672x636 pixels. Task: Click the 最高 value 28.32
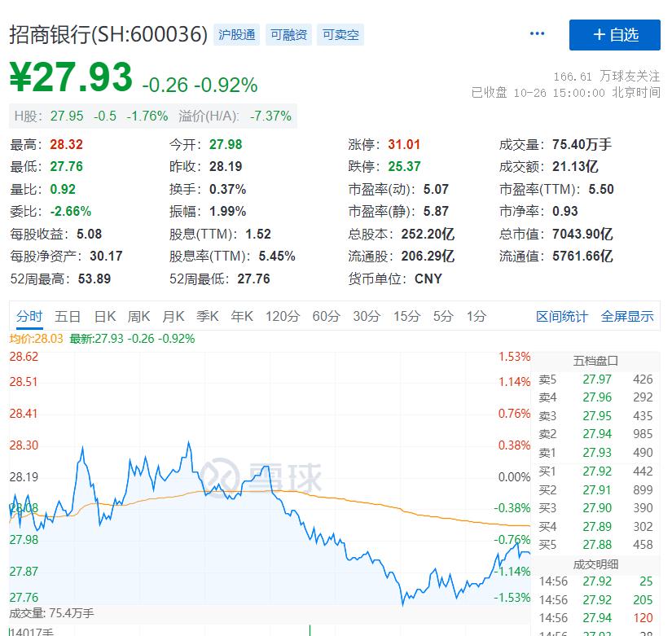tap(66, 144)
